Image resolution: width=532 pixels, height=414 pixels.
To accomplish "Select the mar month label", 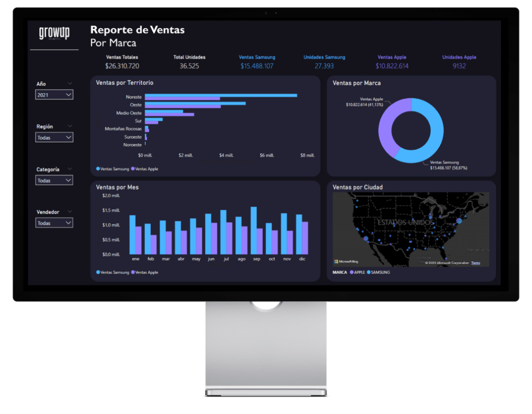I will [166, 259].
